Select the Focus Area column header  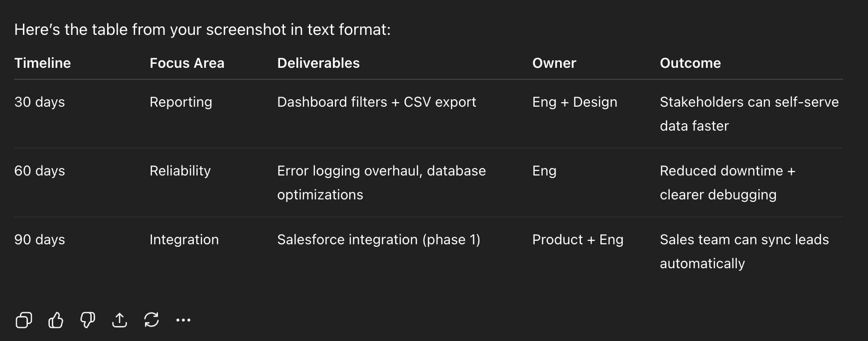[187, 63]
